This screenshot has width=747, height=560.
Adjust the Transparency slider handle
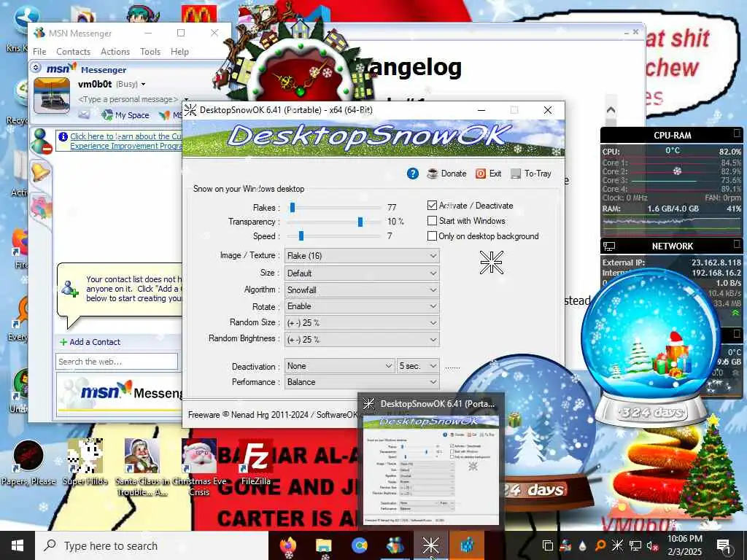(x=360, y=222)
